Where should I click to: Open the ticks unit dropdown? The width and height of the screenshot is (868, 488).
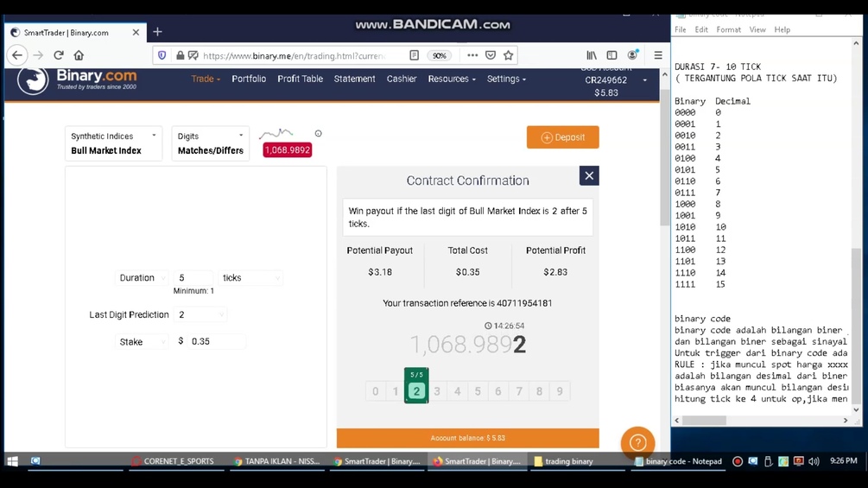click(x=250, y=278)
